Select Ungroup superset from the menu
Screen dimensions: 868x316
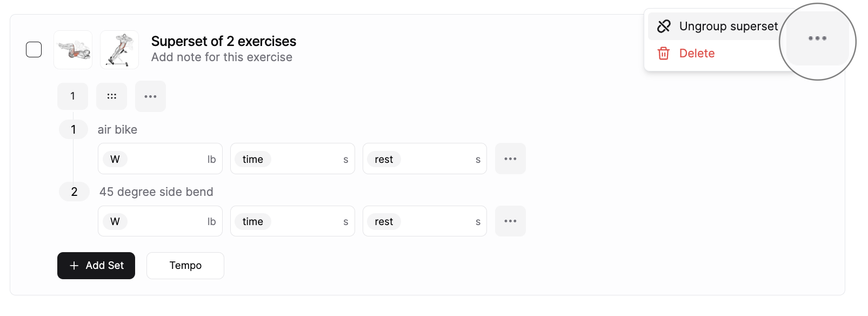coord(729,25)
